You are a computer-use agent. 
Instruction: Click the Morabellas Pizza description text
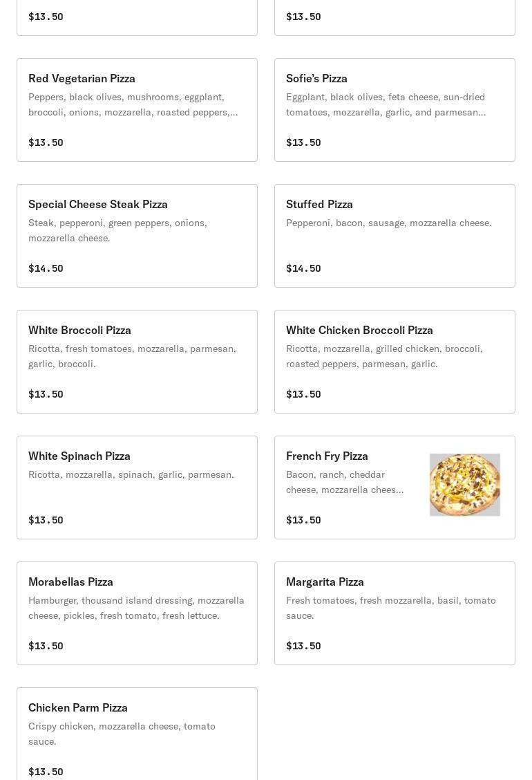pos(136,608)
